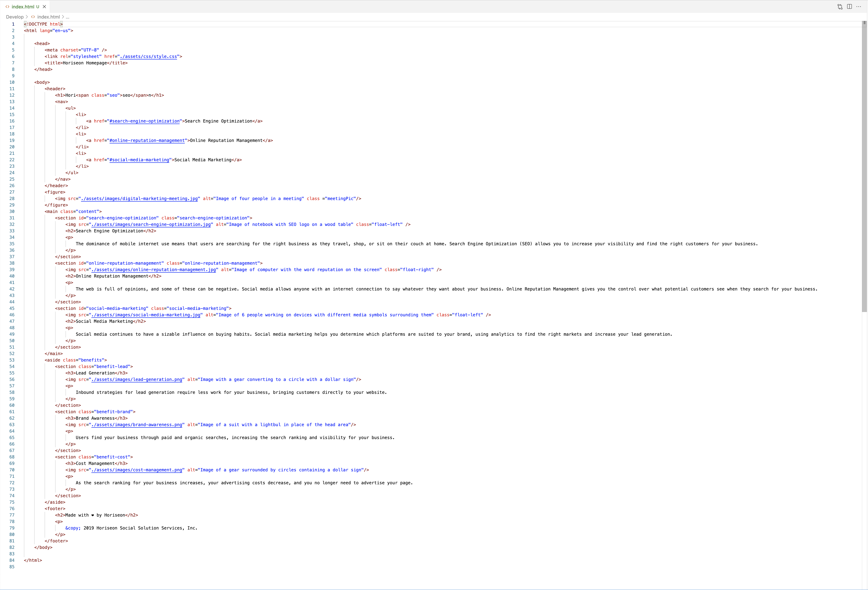Click the Open Changes git compare icon
The width and height of the screenshot is (868, 590).
coord(840,7)
